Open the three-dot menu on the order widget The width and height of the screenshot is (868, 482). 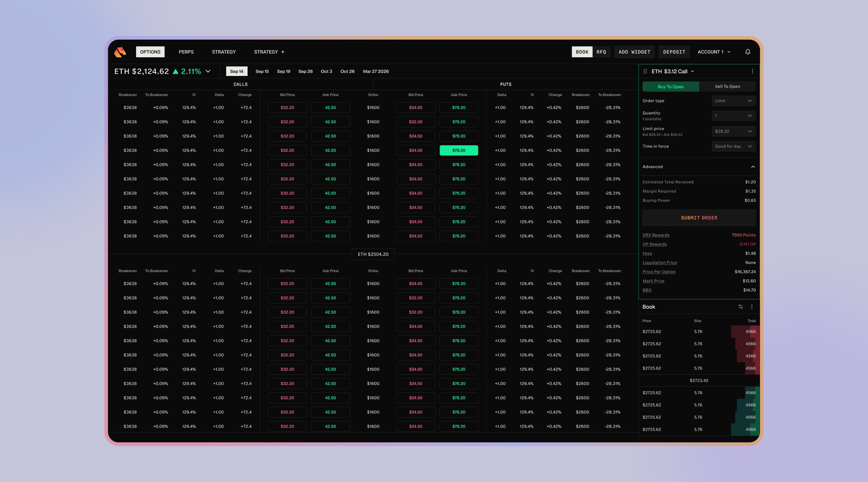pos(752,71)
